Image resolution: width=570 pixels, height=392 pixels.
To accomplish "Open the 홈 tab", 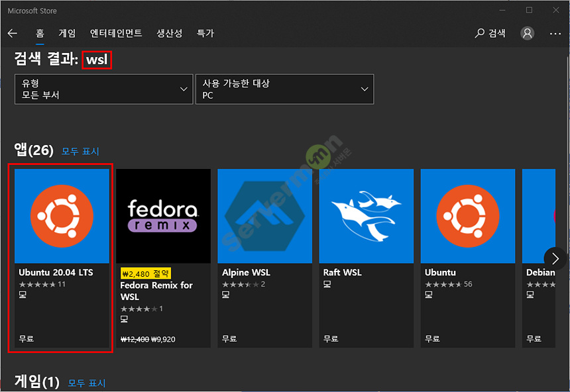I will [x=40, y=33].
